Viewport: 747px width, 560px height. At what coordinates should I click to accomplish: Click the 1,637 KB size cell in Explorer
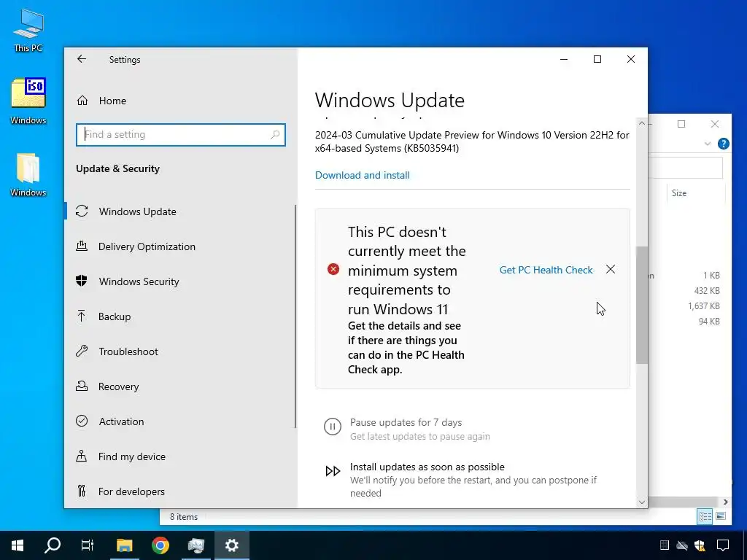pyautogui.click(x=704, y=306)
